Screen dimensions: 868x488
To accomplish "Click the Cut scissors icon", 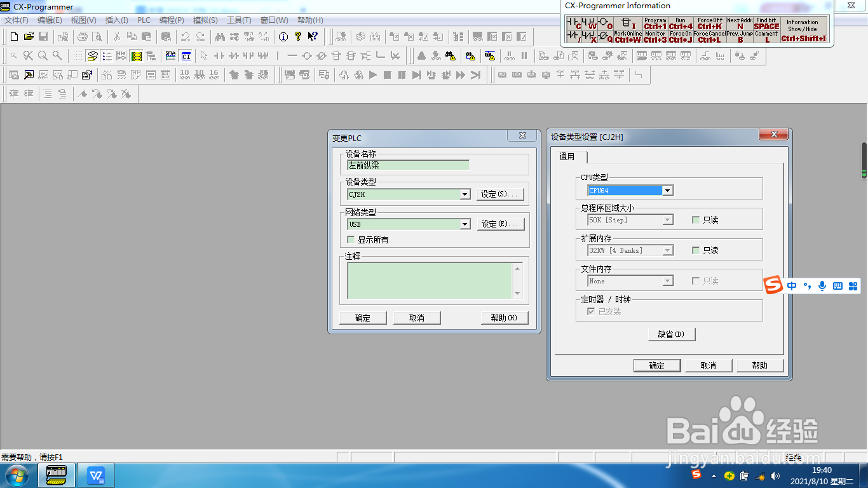I will [x=117, y=36].
